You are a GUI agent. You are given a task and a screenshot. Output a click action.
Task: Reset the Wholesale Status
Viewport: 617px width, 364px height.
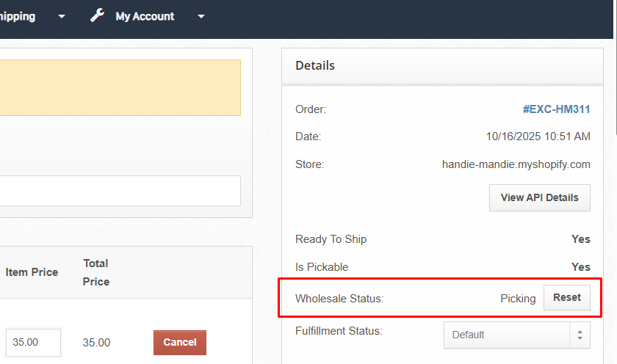click(x=566, y=298)
